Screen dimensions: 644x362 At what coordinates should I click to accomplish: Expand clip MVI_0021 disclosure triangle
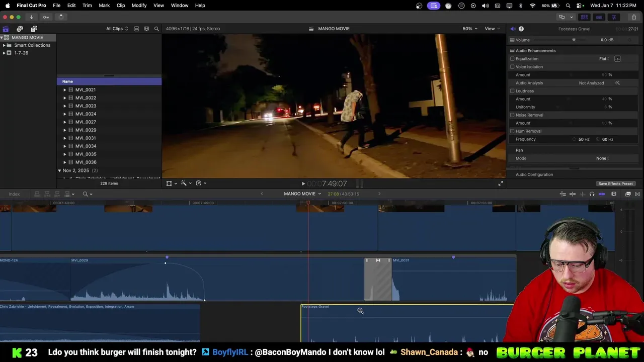[64, 90]
